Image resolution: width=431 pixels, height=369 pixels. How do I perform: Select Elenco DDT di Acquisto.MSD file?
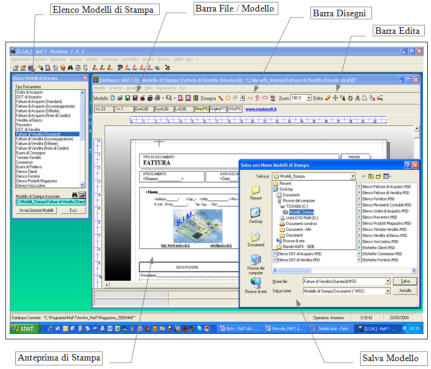point(297,254)
